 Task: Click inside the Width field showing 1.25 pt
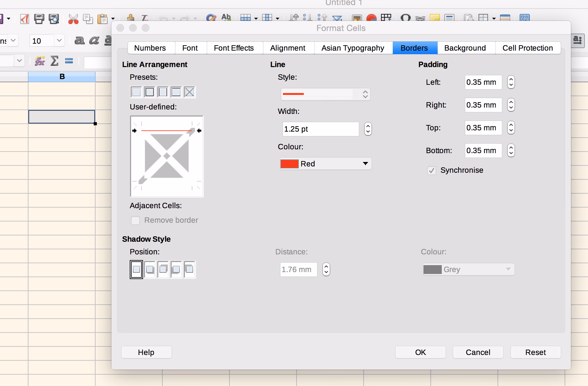tap(320, 129)
